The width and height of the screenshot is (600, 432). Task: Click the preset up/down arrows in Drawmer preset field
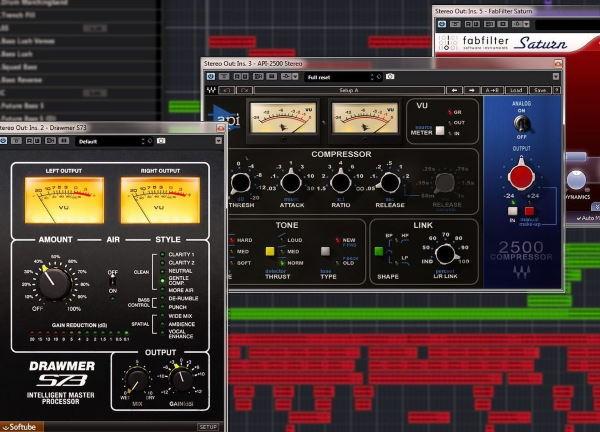(x=143, y=141)
